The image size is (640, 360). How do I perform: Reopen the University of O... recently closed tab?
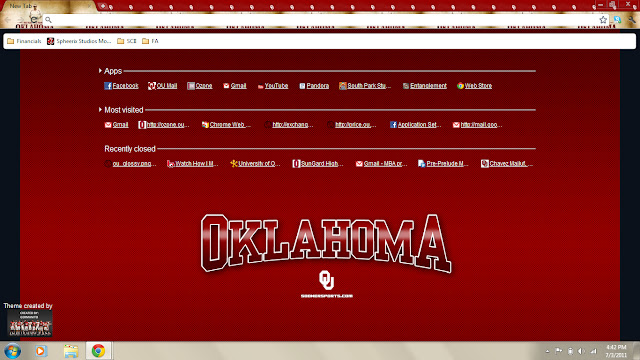256,164
